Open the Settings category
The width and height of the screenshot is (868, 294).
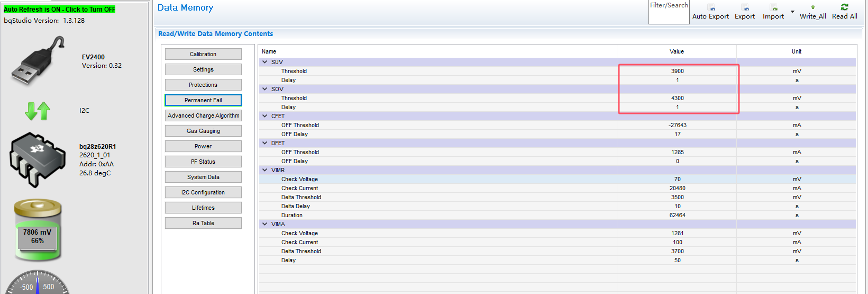pos(203,69)
